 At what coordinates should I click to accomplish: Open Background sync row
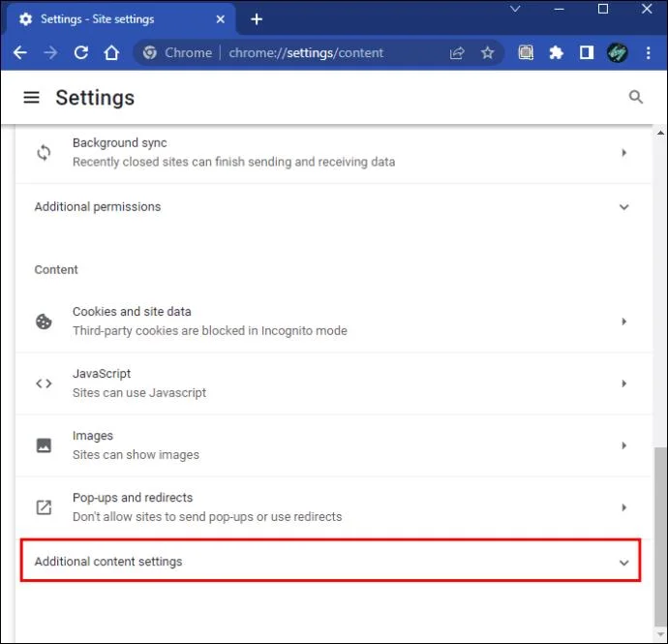click(334, 153)
